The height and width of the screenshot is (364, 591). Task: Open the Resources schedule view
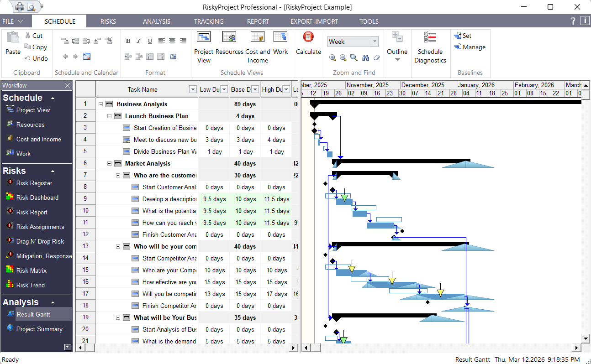tap(229, 37)
